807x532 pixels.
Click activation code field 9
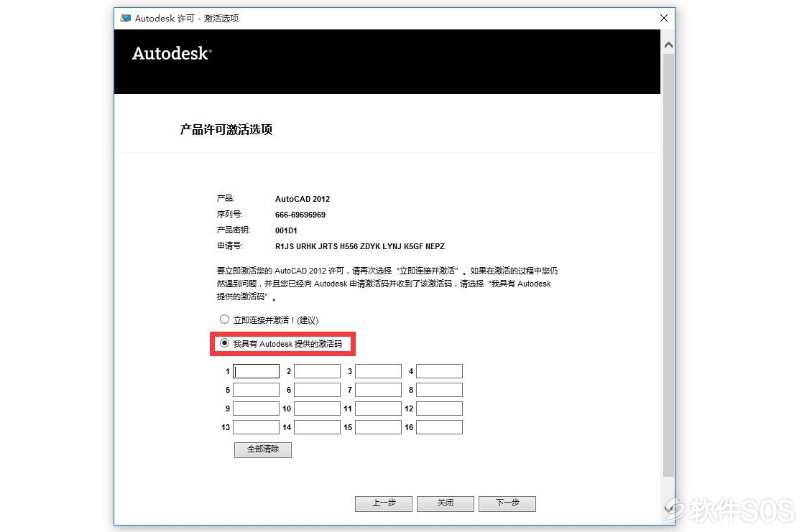tap(256, 409)
